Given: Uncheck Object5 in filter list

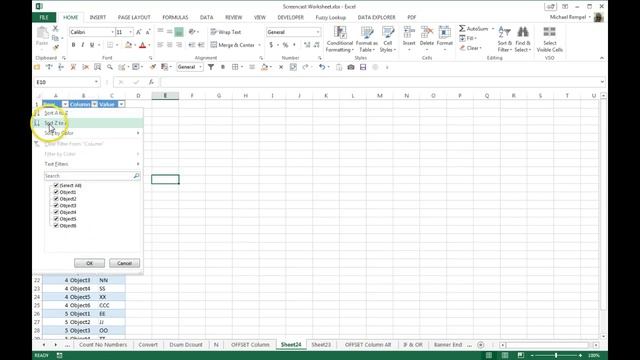Looking at the screenshot, I should click(x=56, y=219).
